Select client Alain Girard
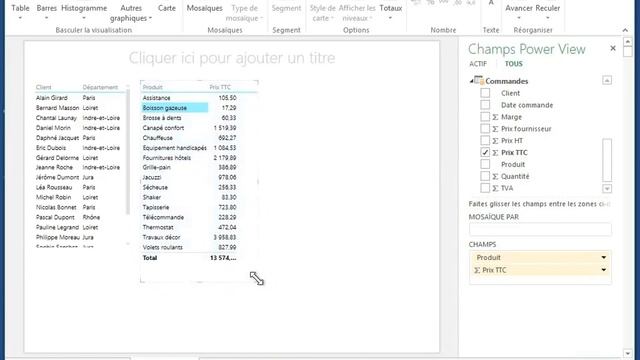Viewport: 640px width, 360px height. tap(51, 98)
